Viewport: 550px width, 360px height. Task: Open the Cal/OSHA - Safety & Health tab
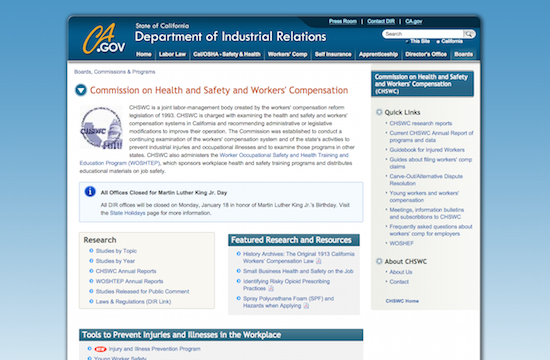(x=227, y=54)
